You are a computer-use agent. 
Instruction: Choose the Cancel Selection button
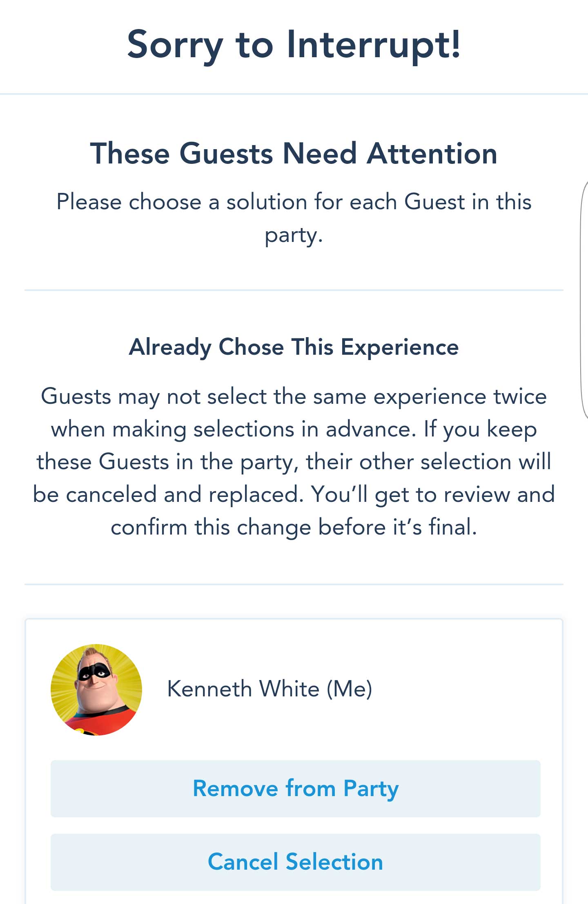pos(295,862)
